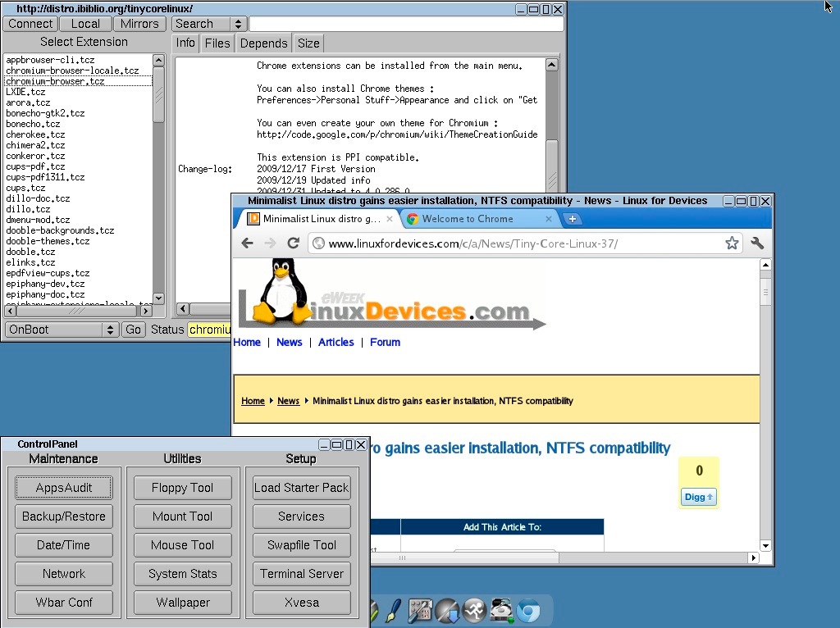Launch Chromium from the dock
The width and height of the screenshot is (840, 628).
[x=528, y=611]
